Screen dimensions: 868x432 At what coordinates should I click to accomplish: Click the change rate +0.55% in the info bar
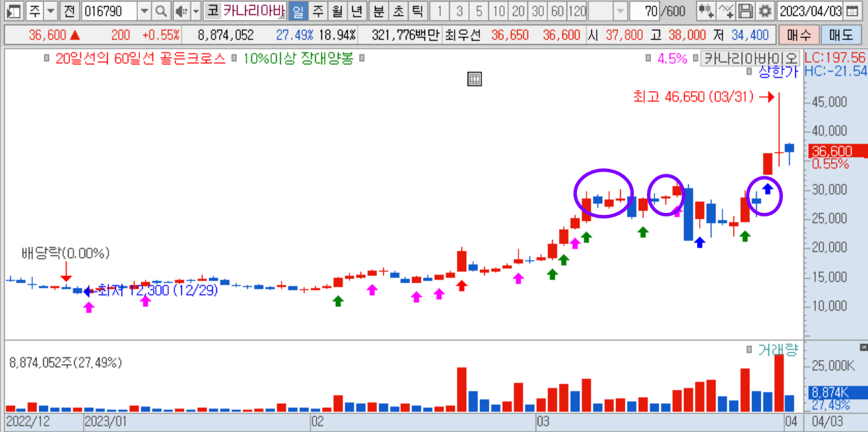161,36
